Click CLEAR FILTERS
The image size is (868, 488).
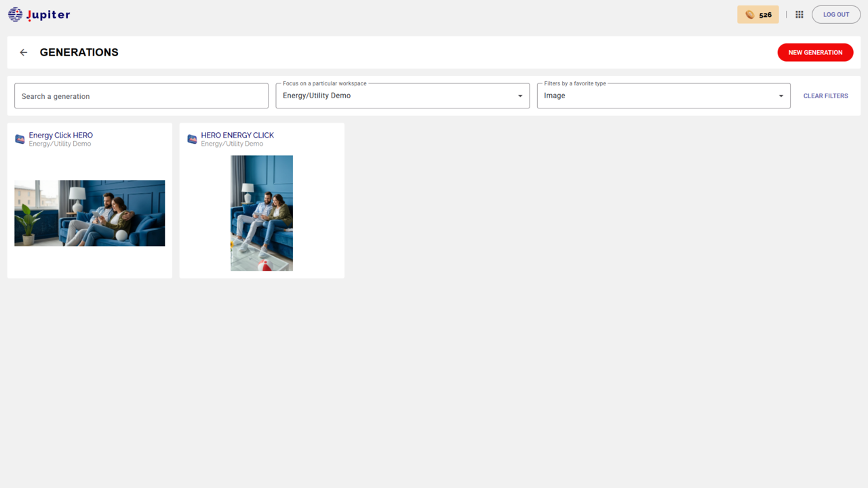point(825,96)
